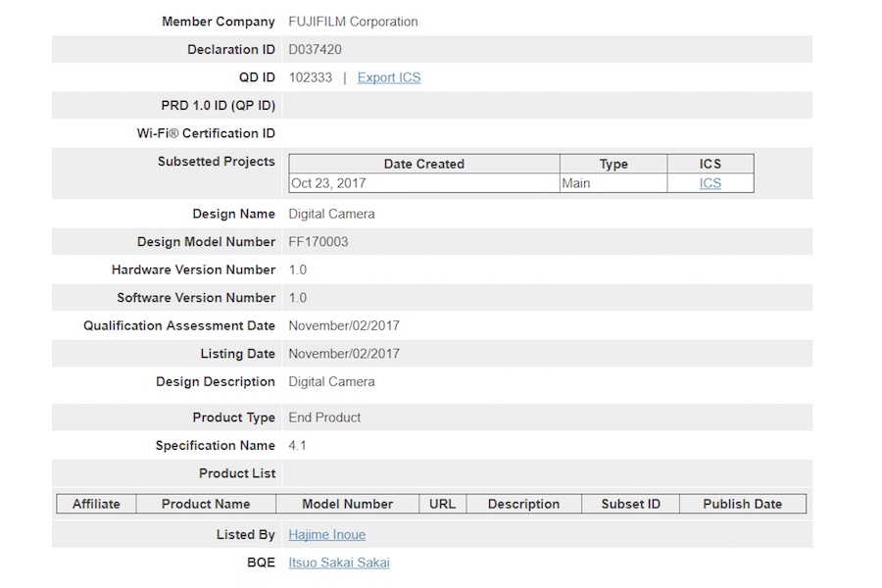
Task: Click the Product Name column header
Action: 206,504
